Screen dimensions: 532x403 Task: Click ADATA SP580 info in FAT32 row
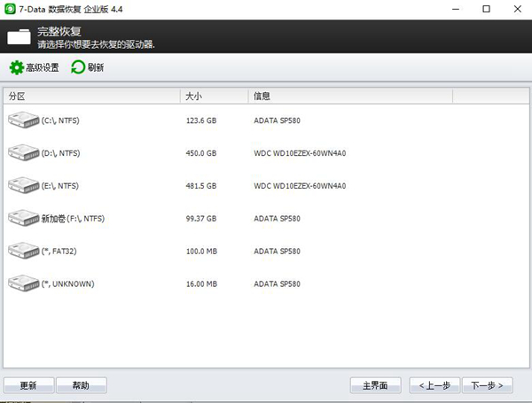tap(278, 252)
